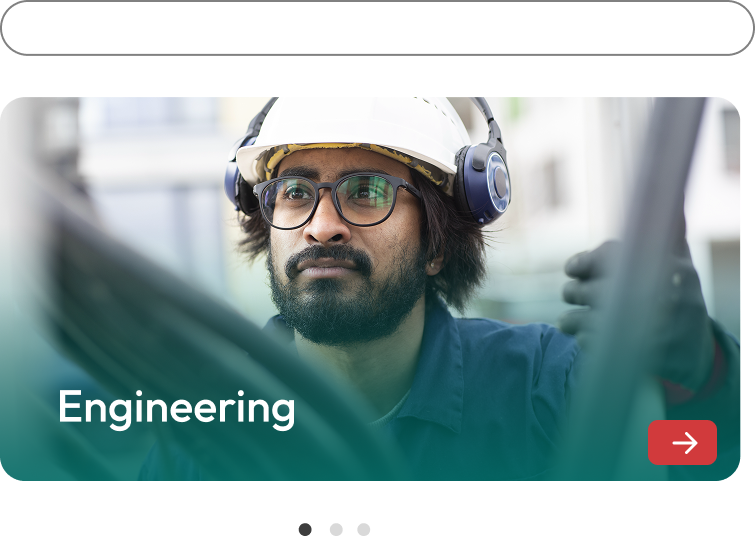Choose the middle grey pagination dot
The height and width of the screenshot is (537, 755).
[336, 529]
